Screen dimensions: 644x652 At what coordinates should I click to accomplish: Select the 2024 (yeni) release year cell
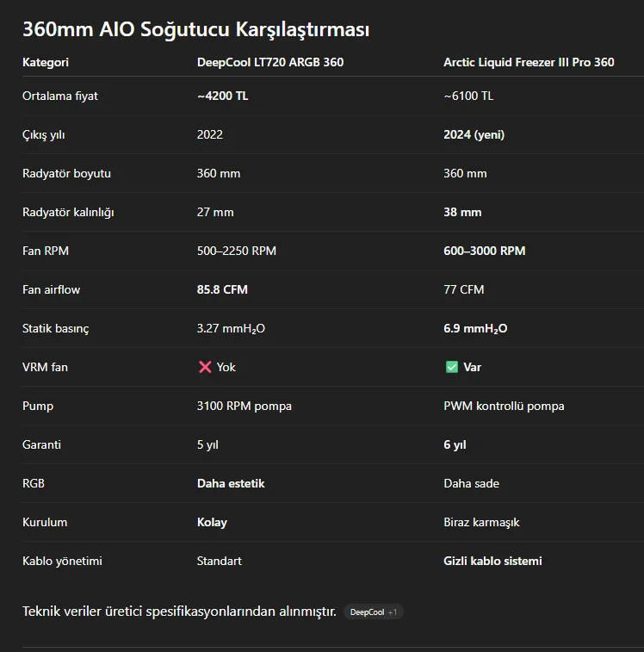[x=474, y=134]
